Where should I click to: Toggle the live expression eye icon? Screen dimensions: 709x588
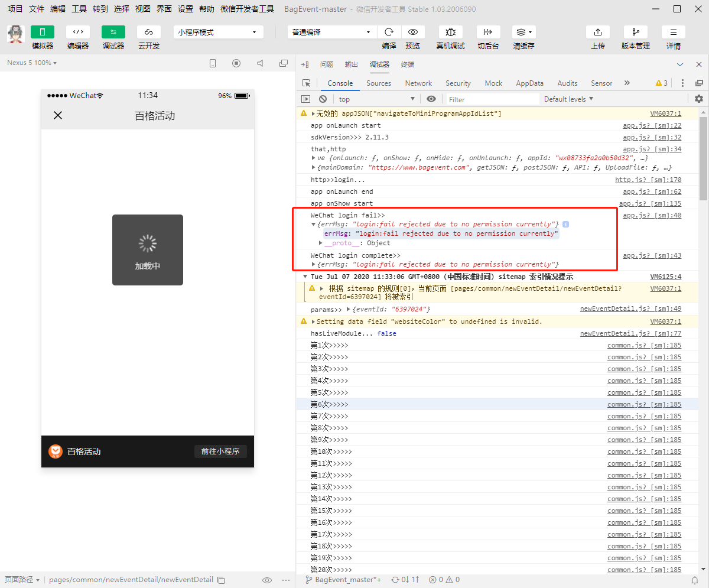(x=431, y=99)
